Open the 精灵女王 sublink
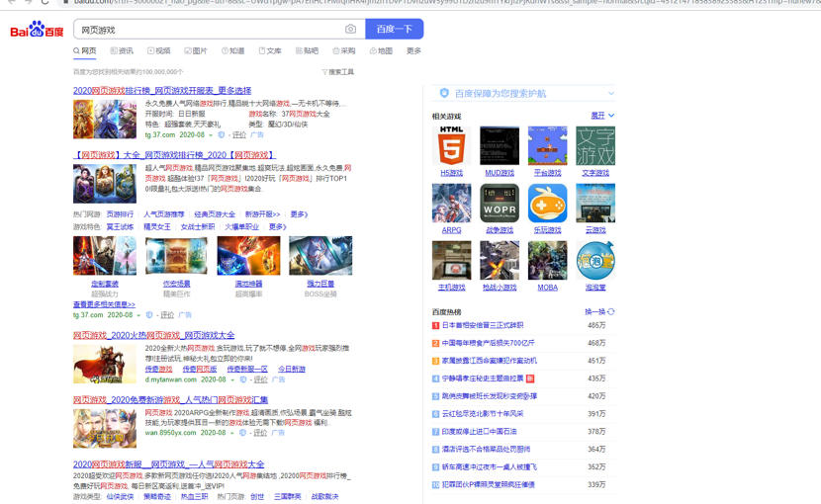 157,226
